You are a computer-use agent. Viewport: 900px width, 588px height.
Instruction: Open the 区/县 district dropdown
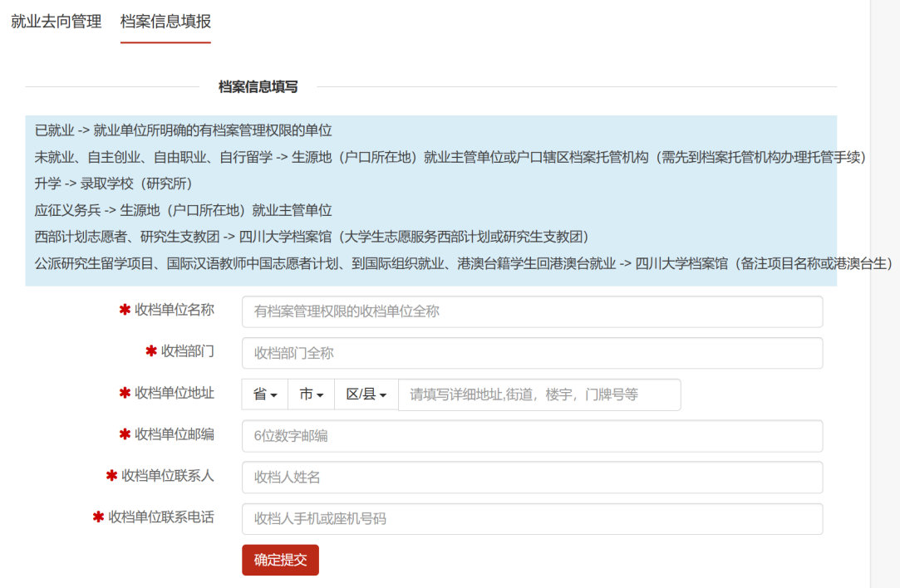coord(366,394)
